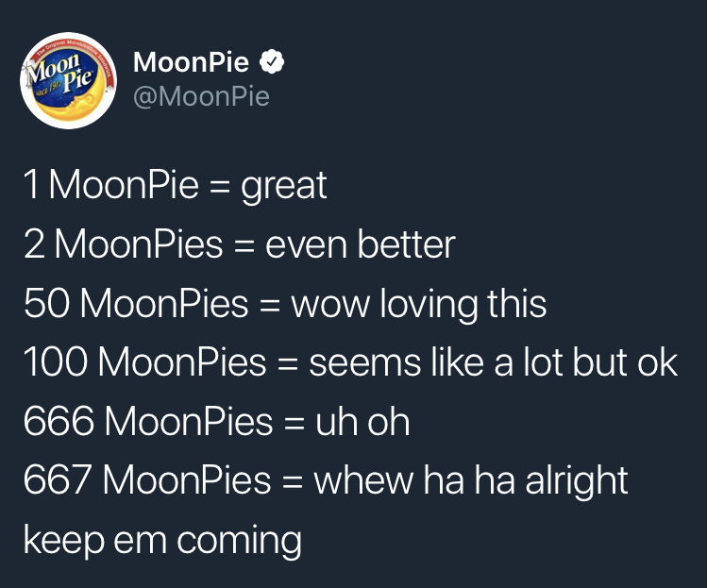Select the word "great" in the tweet

tap(284, 186)
